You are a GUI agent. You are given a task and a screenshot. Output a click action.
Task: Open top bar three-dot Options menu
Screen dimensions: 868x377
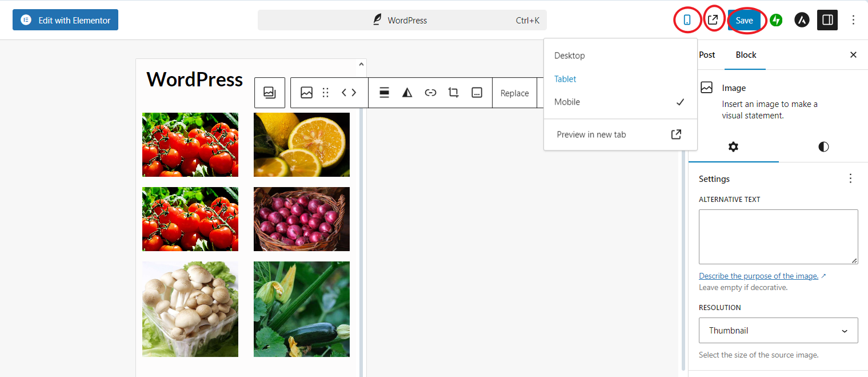(x=853, y=20)
